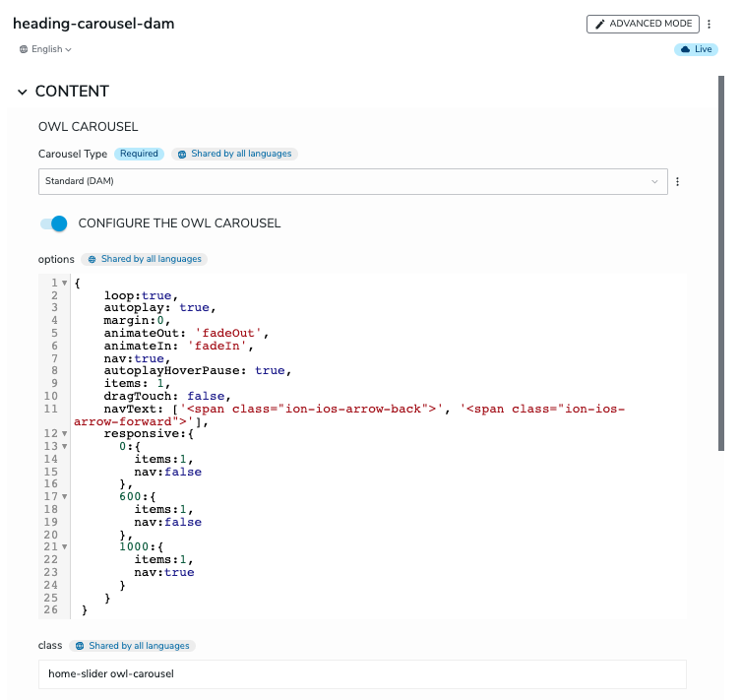Open the English language selector

pos(45,49)
